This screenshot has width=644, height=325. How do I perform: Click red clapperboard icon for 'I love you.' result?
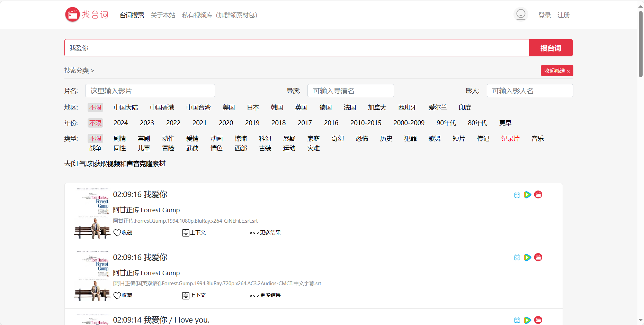click(x=538, y=320)
